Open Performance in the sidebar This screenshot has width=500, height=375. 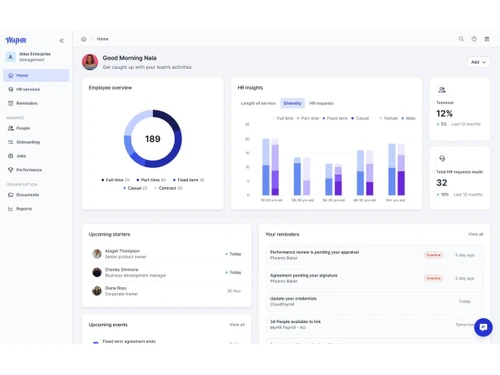[x=36, y=170]
